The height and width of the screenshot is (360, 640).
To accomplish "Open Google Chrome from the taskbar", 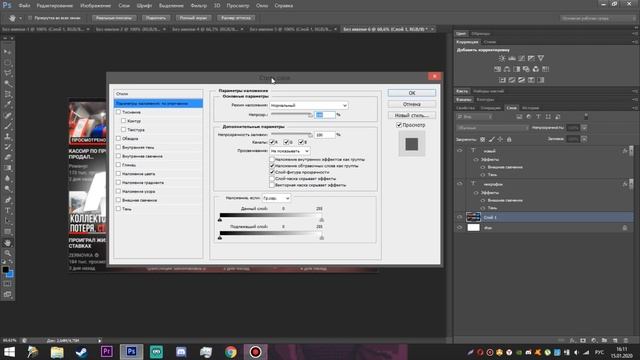I will click(x=231, y=352).
